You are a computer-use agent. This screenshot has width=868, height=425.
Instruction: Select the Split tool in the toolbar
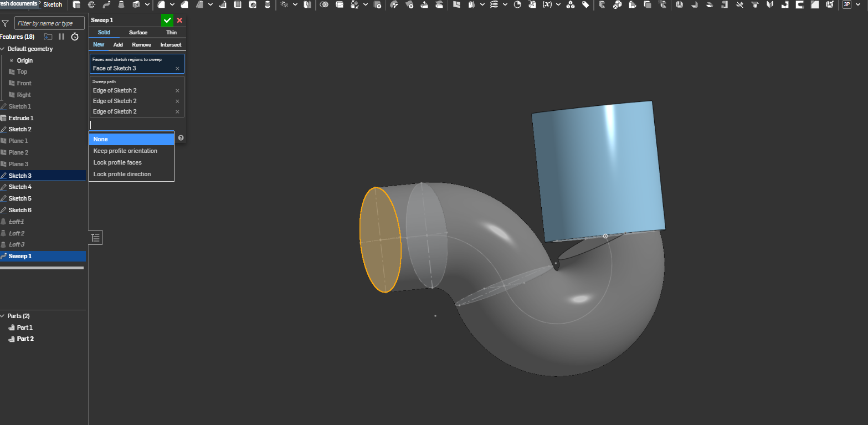click(x=340, y=4)
